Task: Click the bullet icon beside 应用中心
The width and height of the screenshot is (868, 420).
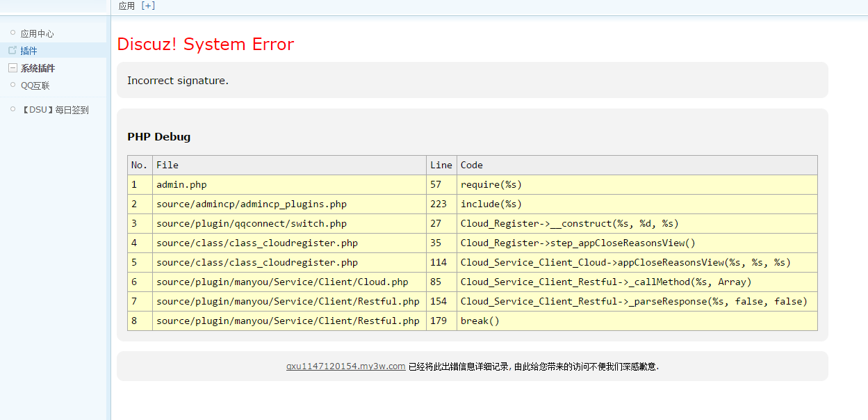Action: coord(13,32)
